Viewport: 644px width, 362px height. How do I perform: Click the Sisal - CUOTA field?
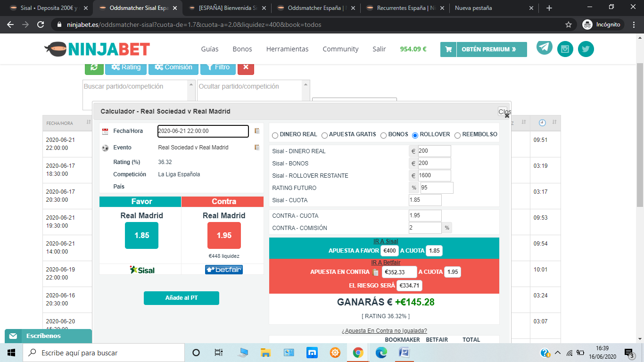point(425,200)
